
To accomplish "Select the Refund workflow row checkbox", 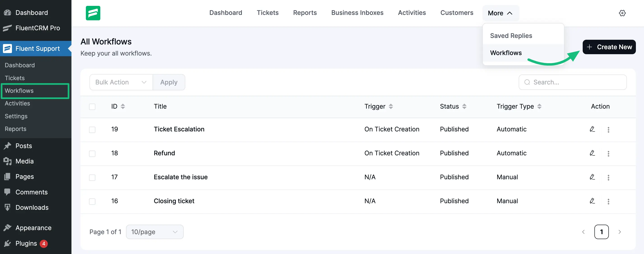I will coord(92,154).
